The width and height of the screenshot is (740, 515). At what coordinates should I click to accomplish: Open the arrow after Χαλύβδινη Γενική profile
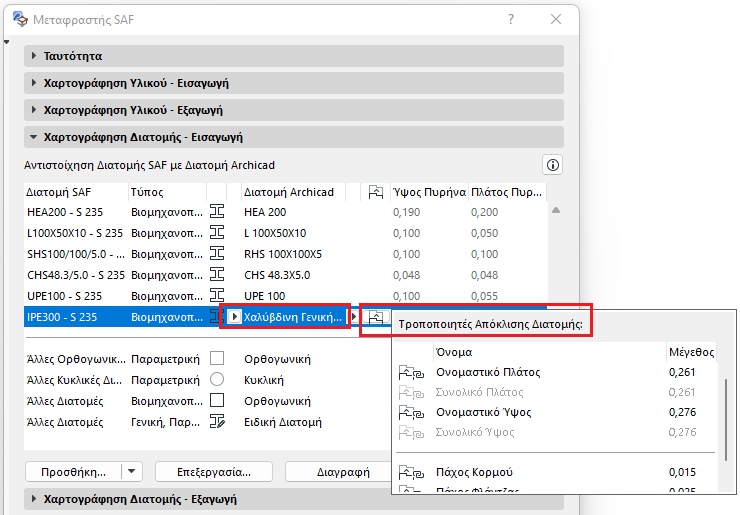[353, 316]
